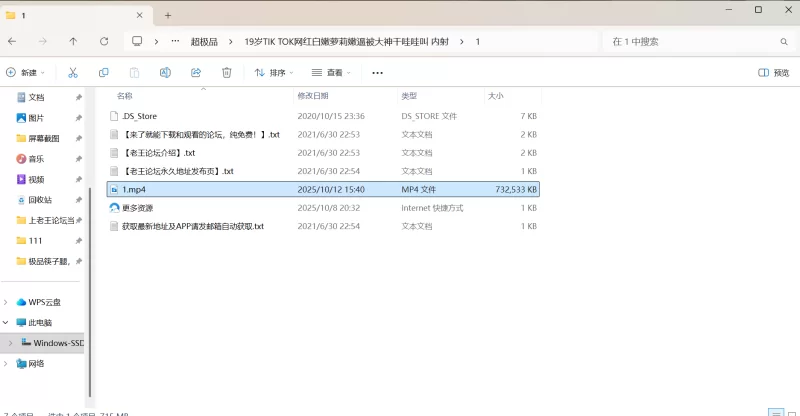Toggle the 预览 preview pane
Viewport: 800px width, 416px height.
(773, 72)
